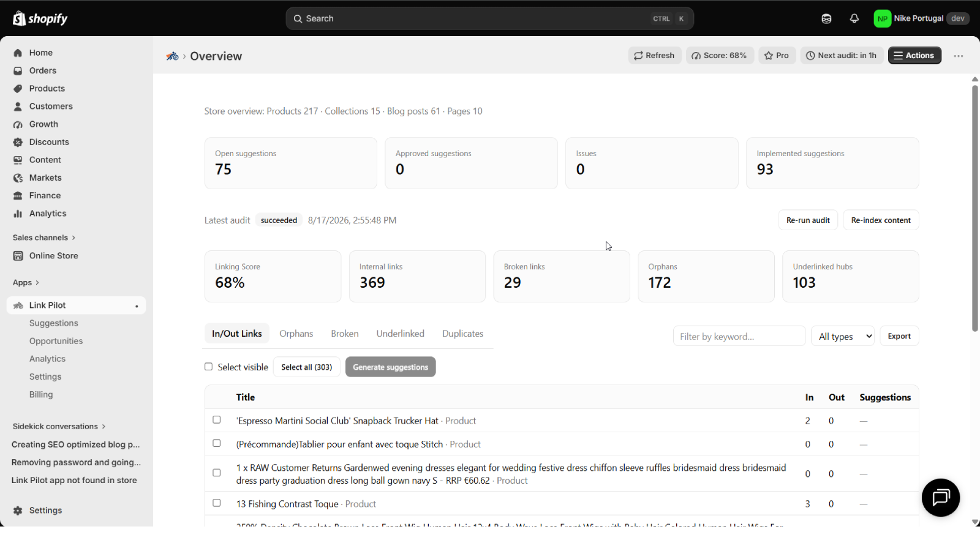Open the All types dropdown
Image resolution: width=980 pixels, height=551 pixels.
pos(843,336)
